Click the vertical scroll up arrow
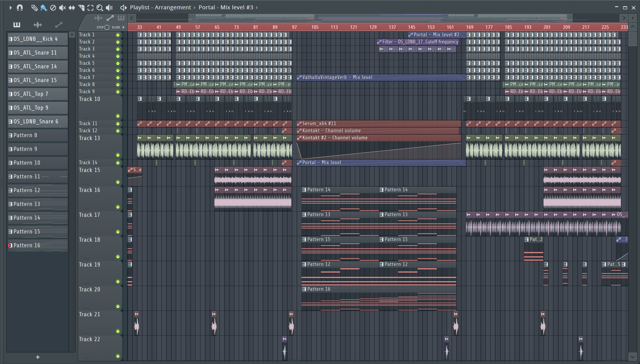The image size is (640, 364). pos(632,27)
